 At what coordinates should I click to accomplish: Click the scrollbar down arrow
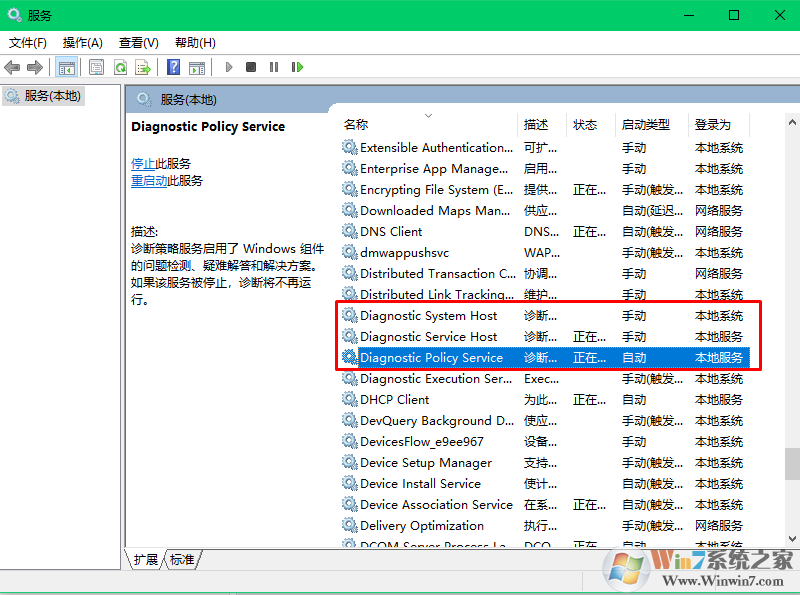pyautogui.click(x=792, y=538)
